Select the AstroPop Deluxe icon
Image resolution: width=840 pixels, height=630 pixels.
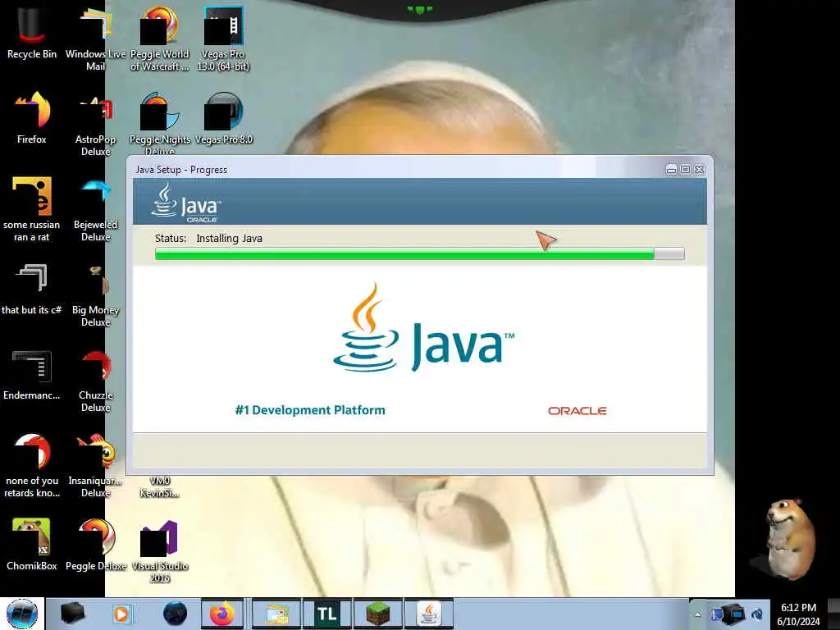(95, 125)
